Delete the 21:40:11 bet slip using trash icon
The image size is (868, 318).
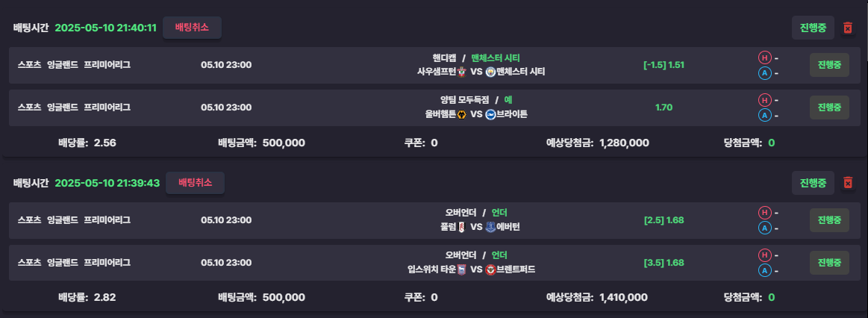848,28
